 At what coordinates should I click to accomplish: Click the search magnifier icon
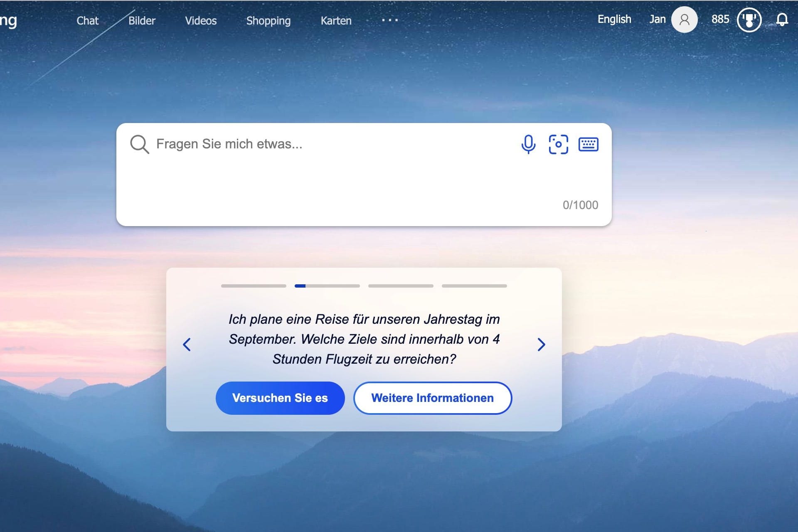click(138, 144)
